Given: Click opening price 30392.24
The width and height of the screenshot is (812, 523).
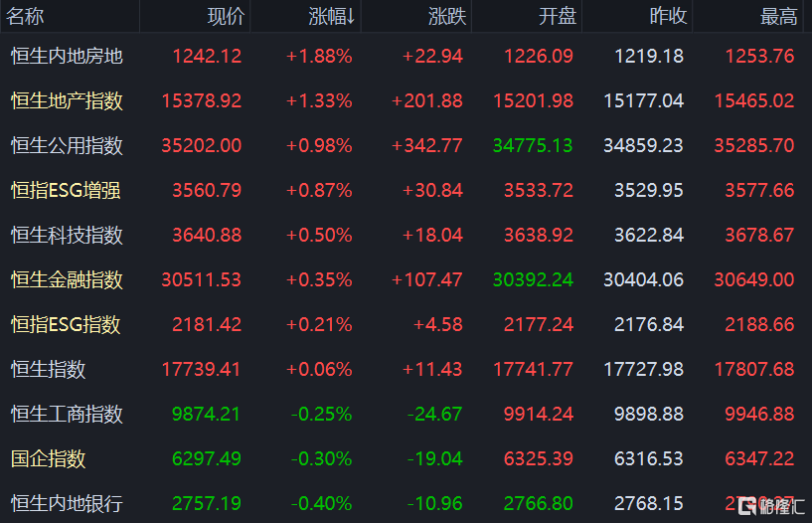Looking at the screenshot, I should (533, 279).
